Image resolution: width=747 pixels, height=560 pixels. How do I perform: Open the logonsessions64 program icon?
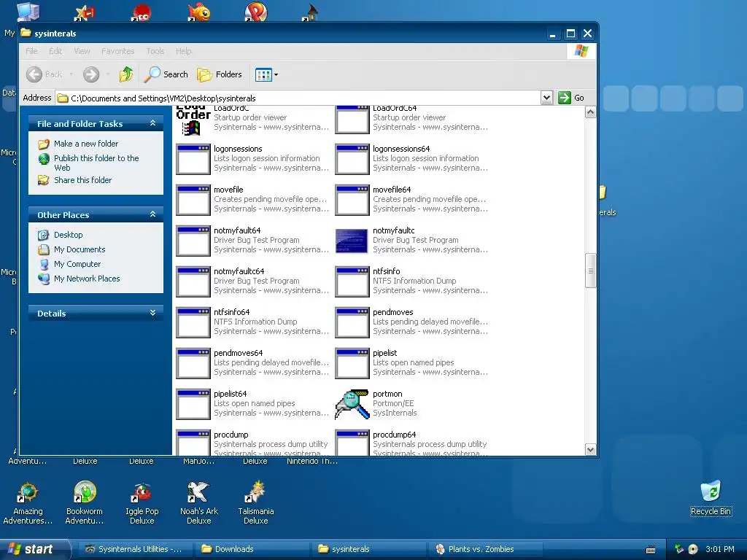coord(352,160)
